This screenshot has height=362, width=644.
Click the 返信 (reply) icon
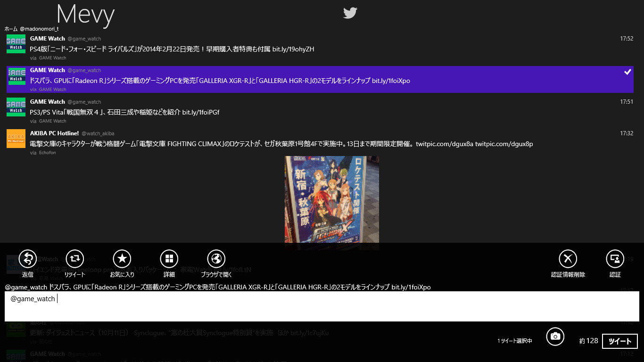27,258
